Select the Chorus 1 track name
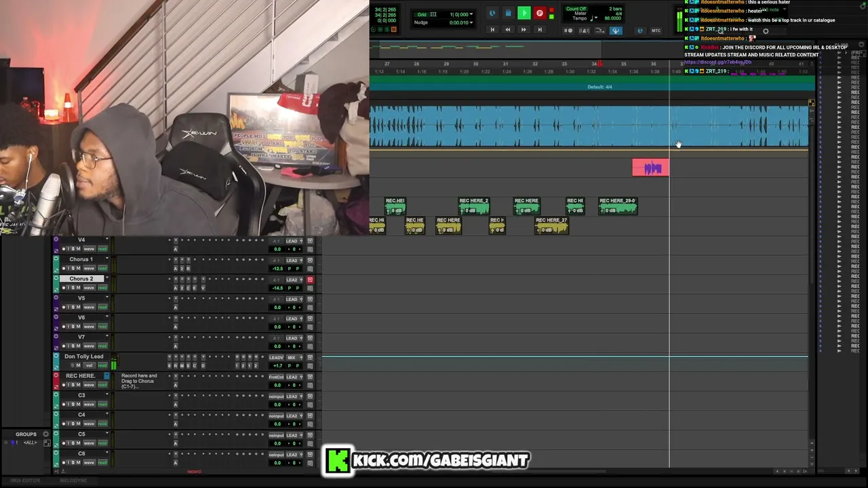868x488 pixels. [x=81, y=260]
